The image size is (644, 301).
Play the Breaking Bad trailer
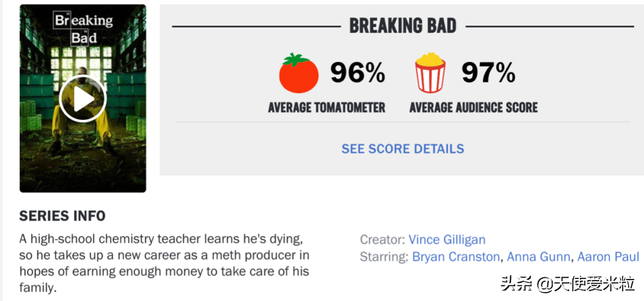click(82, 99)
